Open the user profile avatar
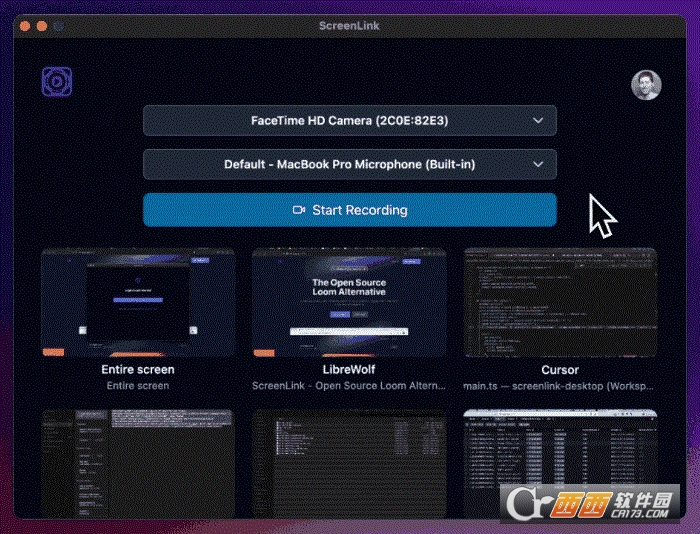700x534 pixels. click(x=646, y=85)
